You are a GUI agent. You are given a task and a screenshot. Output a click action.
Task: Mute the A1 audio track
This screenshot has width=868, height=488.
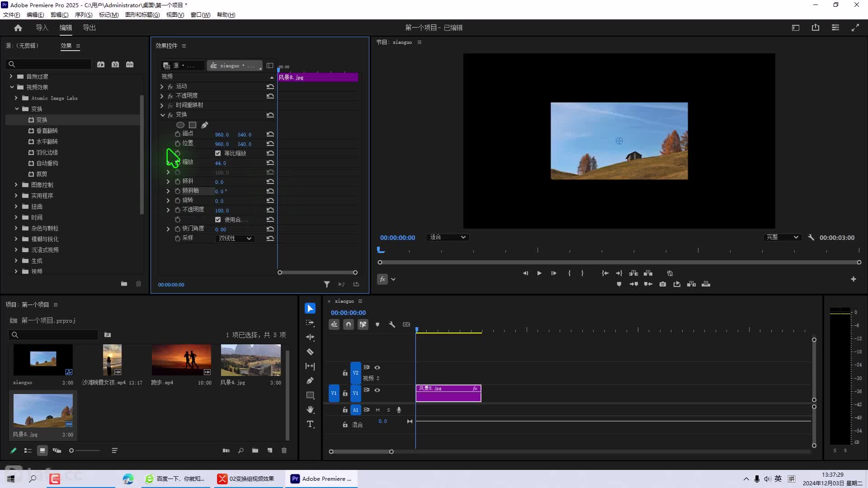coord(377,410)
